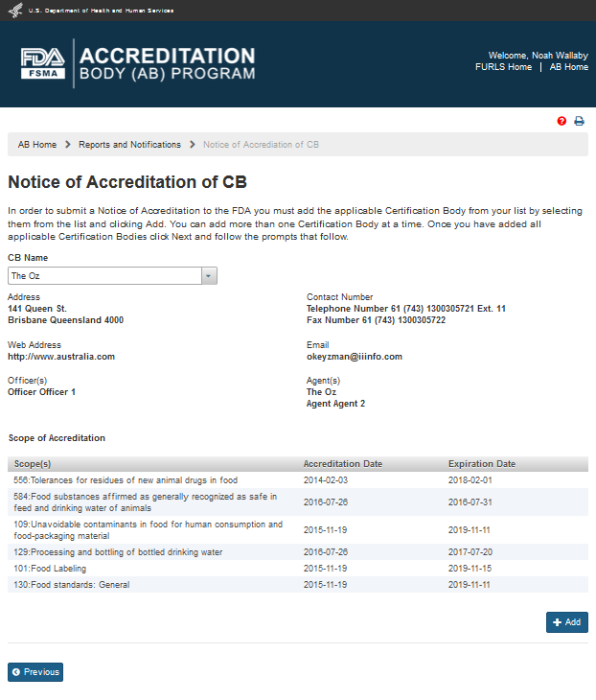This screenshot has width=596, height=700.
Task: Open the CB Name dropdown arrow
Action: pos(209,276)
